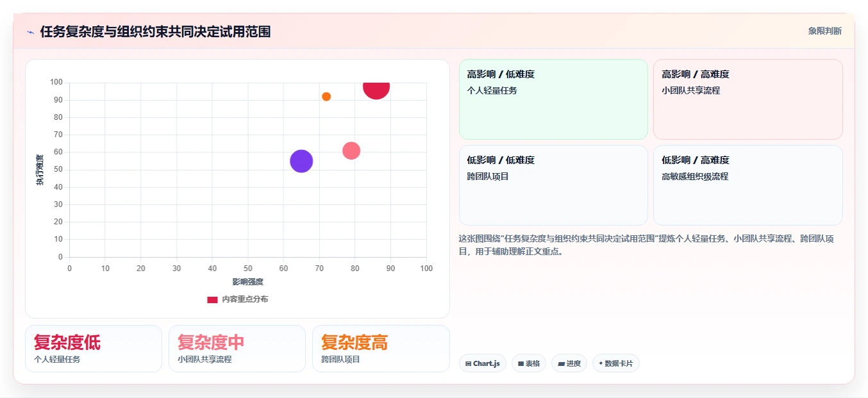
Task: Click the card title 任务复杂度与组织约束共同决定试用范围
Action: pos(155,31)
